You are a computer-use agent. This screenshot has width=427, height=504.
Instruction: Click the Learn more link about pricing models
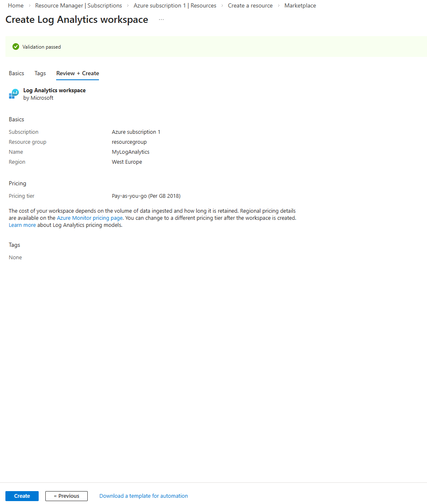coord(22,225)
